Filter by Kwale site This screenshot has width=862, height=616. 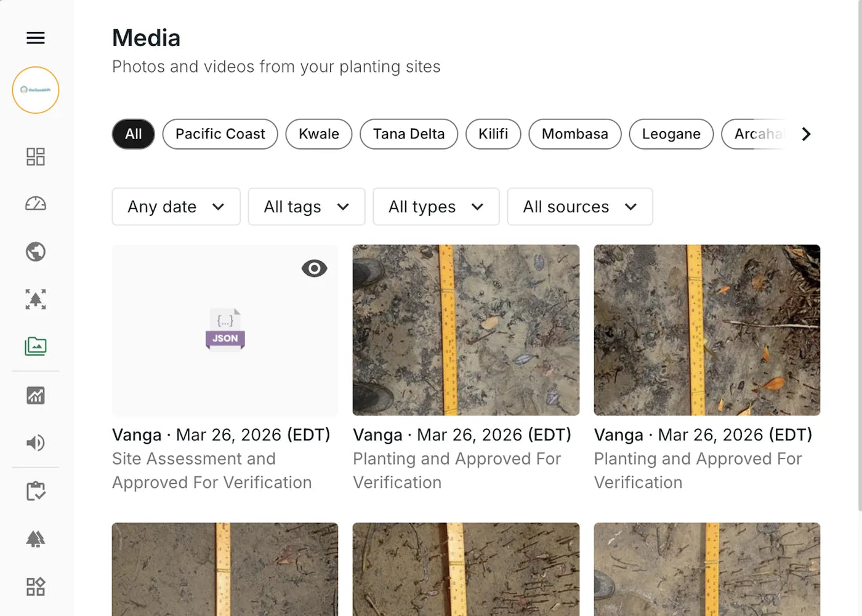point(319,134)
